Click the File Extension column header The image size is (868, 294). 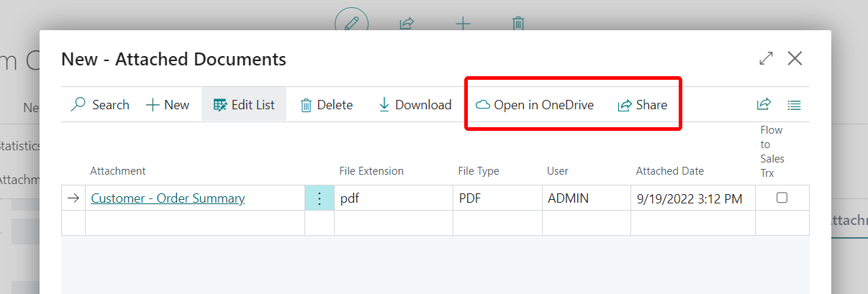[x=371, y=171]
